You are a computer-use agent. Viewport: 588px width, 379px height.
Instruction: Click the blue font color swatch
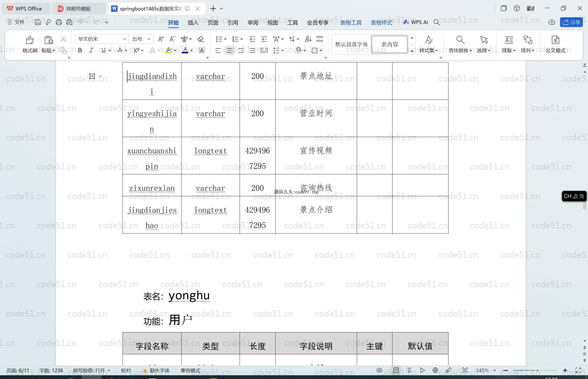185,50
